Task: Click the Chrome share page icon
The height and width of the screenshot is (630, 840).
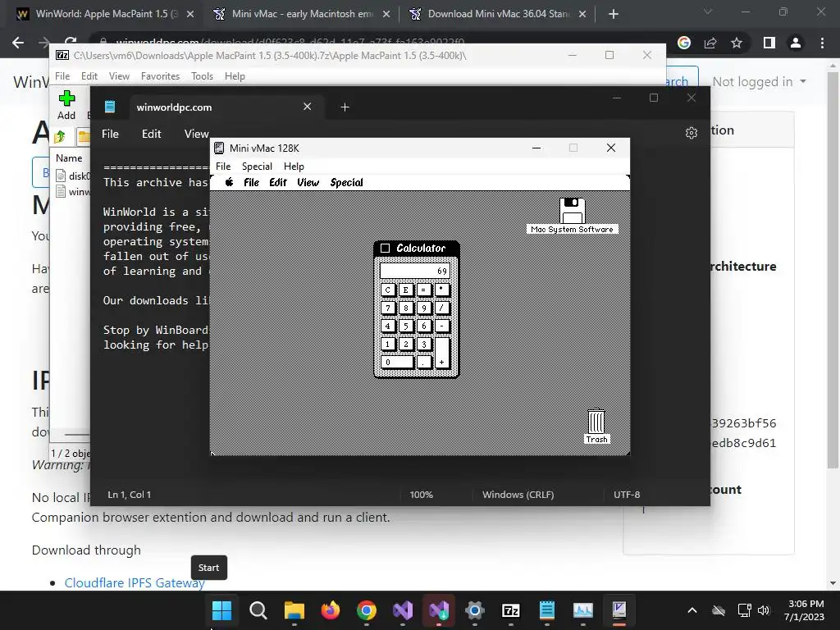Action: tap(710, 43)
